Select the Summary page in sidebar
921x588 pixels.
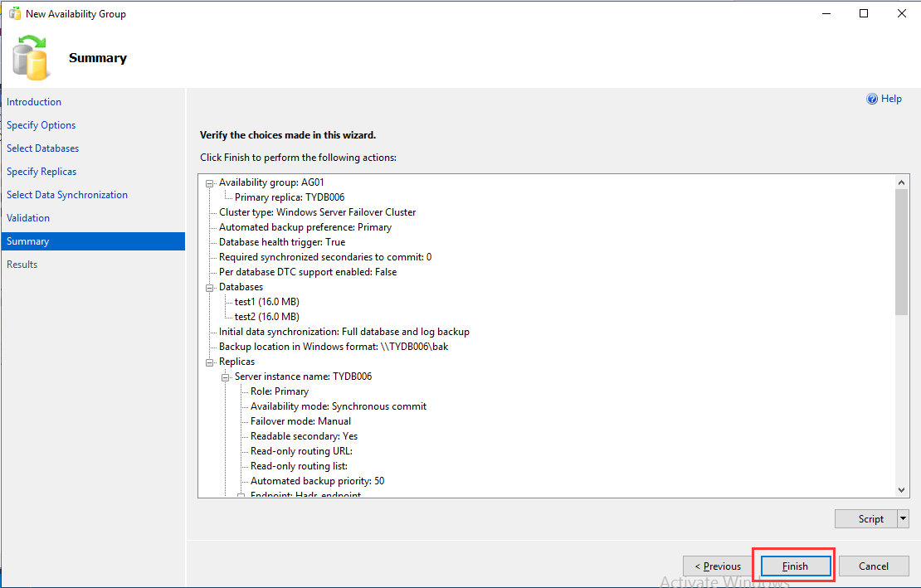(x=93, y=241)
